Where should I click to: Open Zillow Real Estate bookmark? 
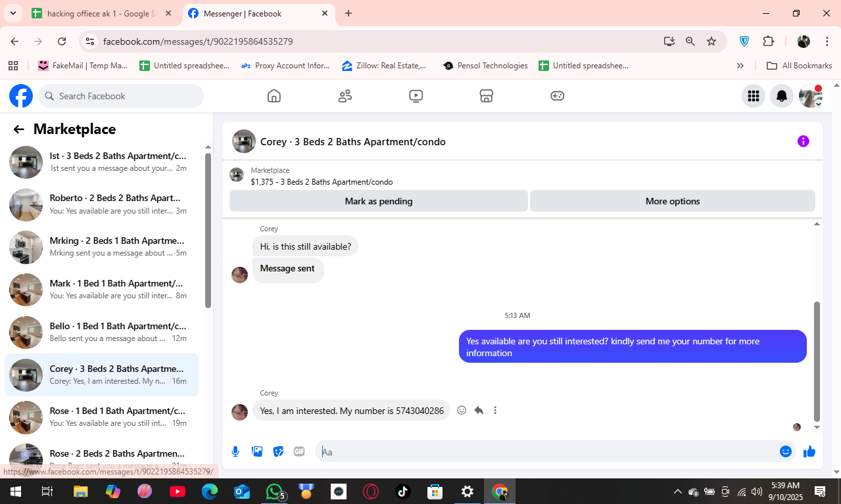pos(385,66)
